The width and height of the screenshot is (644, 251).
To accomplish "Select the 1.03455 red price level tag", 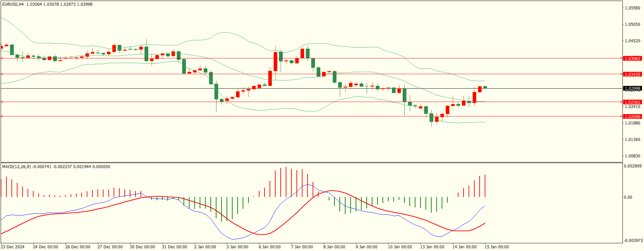I will [x=633, y=74].
